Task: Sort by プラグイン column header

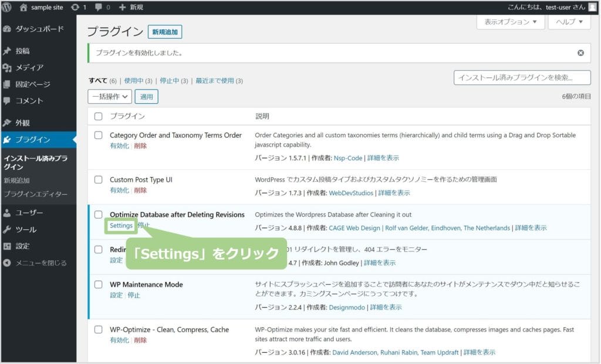Action: [127, 117]
